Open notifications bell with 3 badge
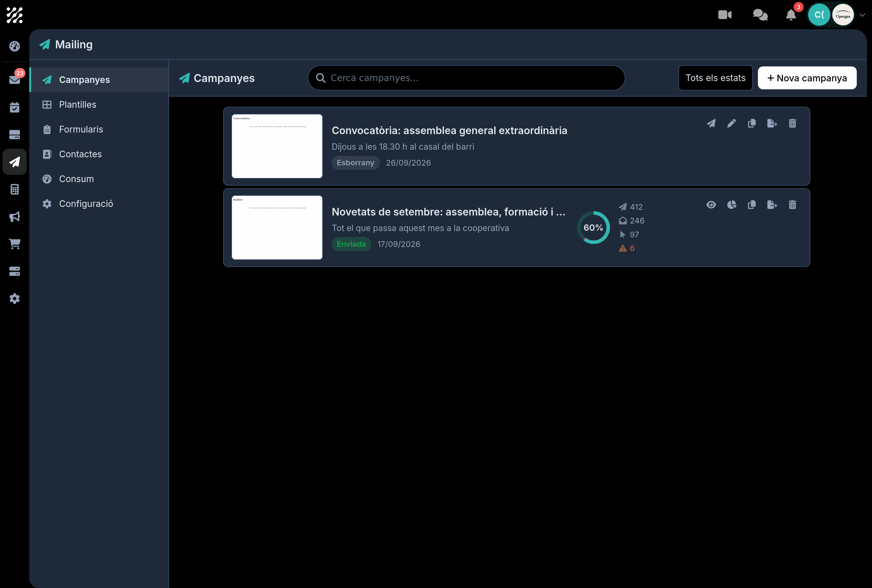This screenshot has height=588, width=872. 791,15
